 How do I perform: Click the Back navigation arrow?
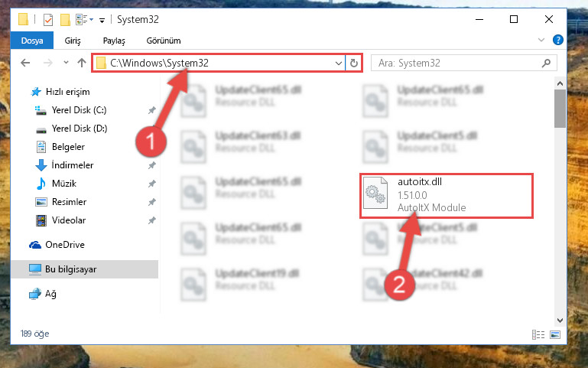(x=25, y=63)
